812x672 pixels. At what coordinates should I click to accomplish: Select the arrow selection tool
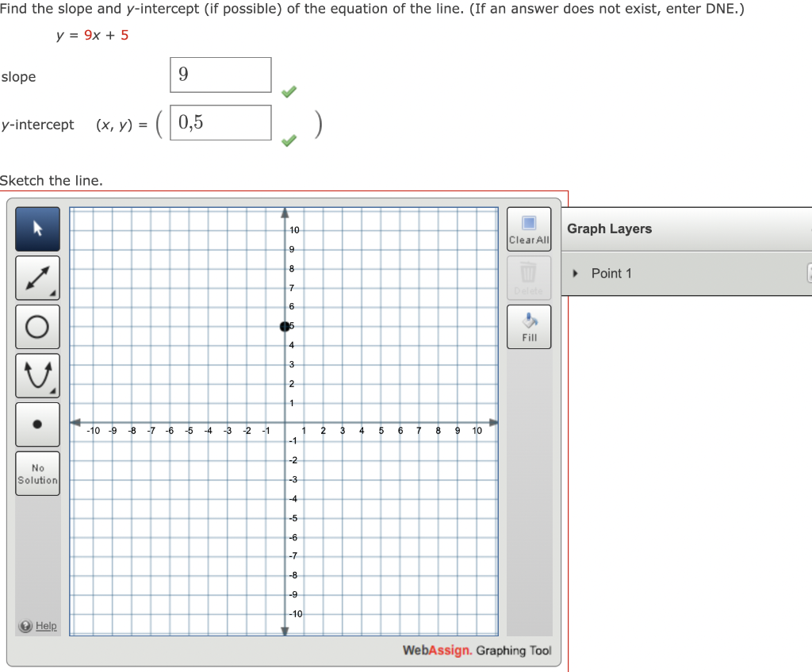[37, 228]
